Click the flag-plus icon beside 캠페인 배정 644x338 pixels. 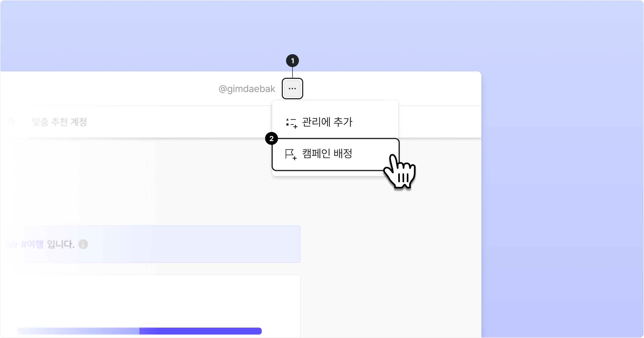pyautogui.click(x=290, y=154)
